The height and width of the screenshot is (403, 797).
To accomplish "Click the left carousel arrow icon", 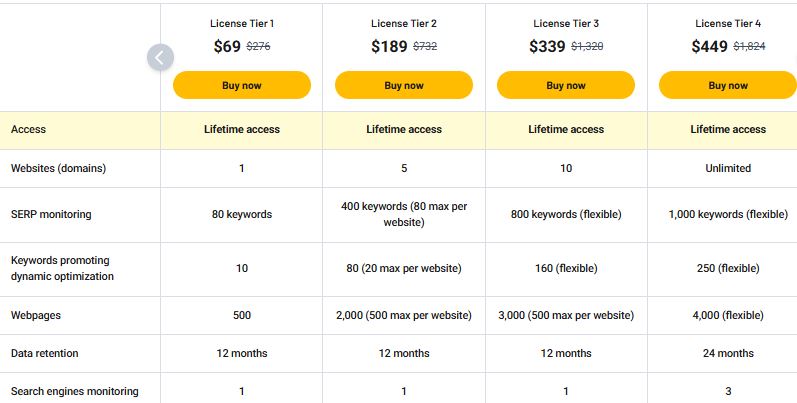I will pyautogui.click(x=160, y=57).
